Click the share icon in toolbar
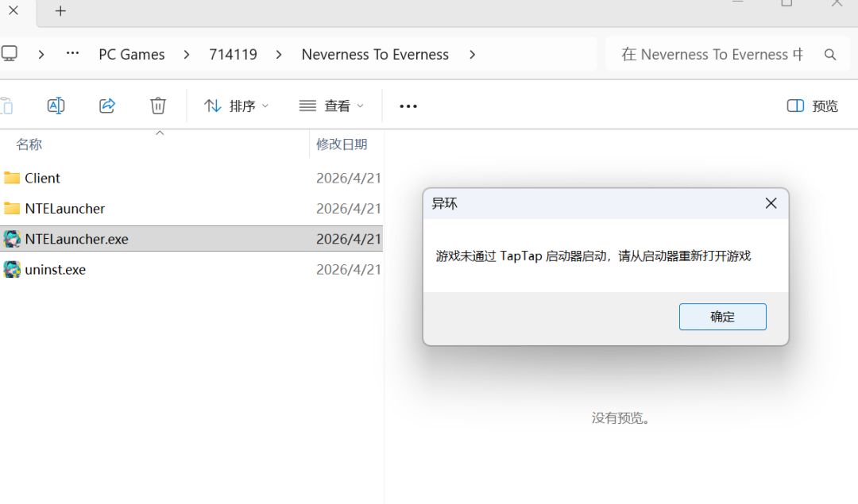This screenshot has width=858, height=504. [107, 106]
